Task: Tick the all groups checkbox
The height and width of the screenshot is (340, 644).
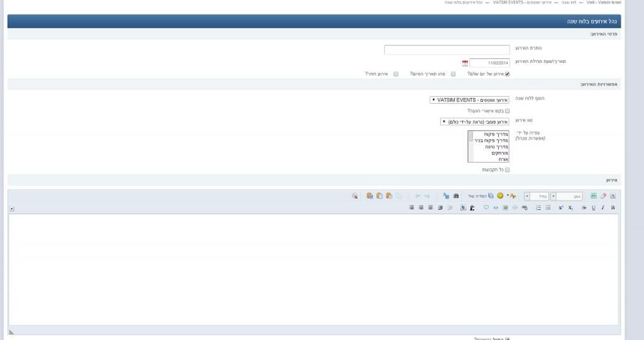Action: tap(508, 170)
